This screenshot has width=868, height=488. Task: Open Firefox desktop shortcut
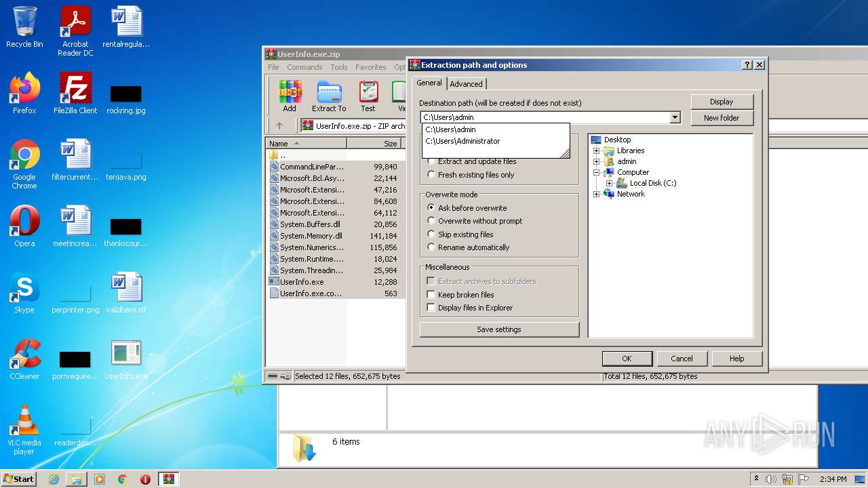(24, 94)
